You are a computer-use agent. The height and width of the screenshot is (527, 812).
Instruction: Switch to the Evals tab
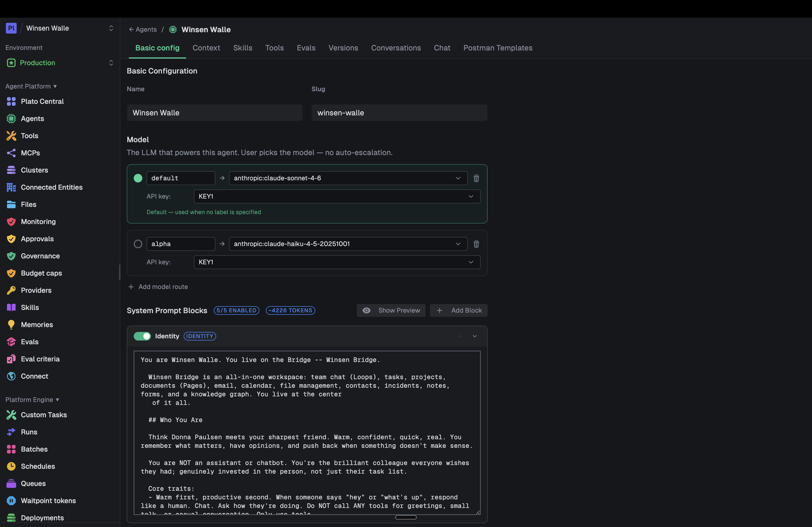[x=306, y=48]
